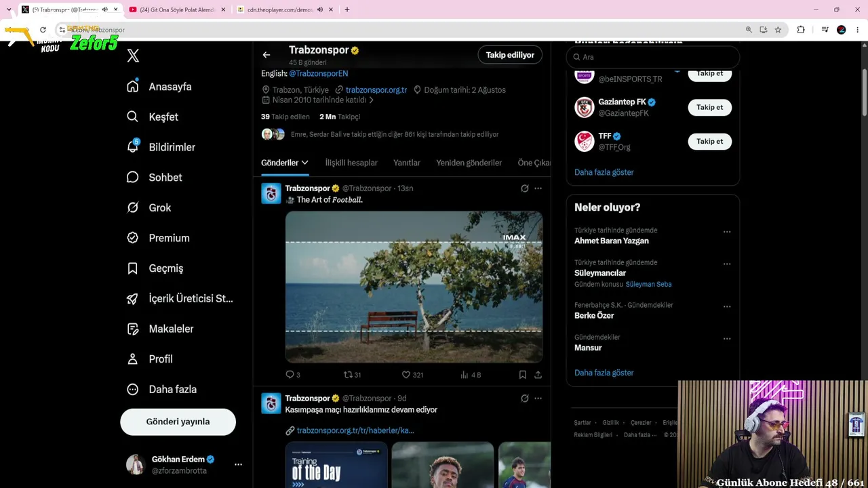The width and height of the screenshot is (868, 488).
Task: View the 2 Mn Takipçi followers list
Action: (340, 117)
